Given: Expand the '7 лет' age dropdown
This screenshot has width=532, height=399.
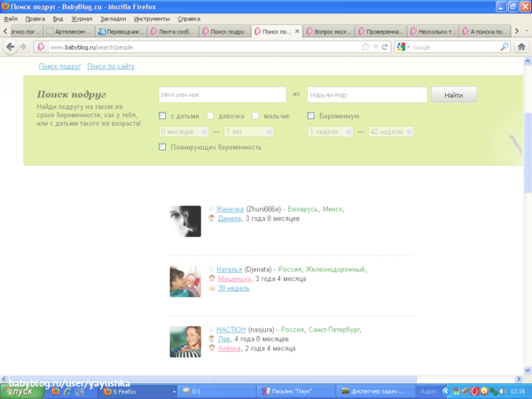Looking at the screenshot, I should pyautogui.click(x=248, y=132).
